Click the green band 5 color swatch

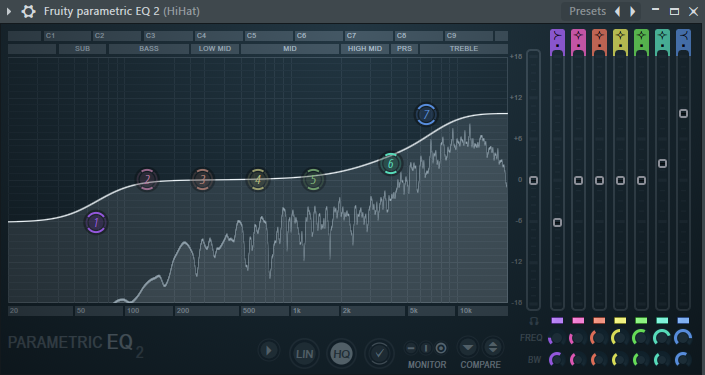(x=641, y=321)
